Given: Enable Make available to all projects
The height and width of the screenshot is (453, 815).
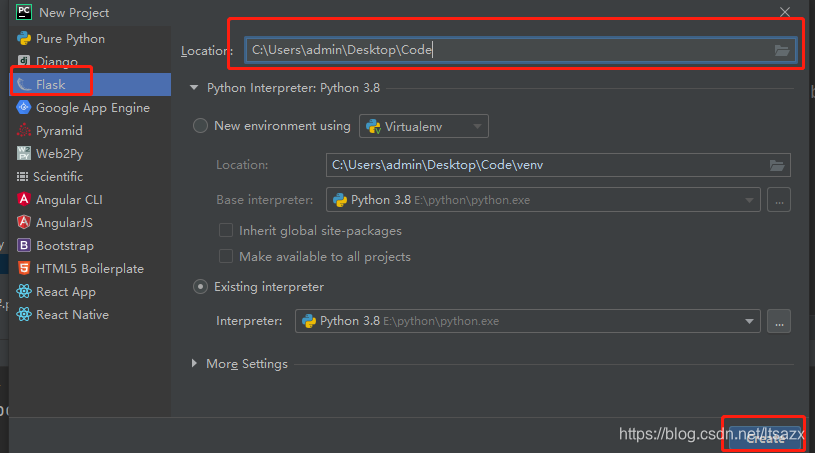Looking at the screenshot, I should click(226, 256).
